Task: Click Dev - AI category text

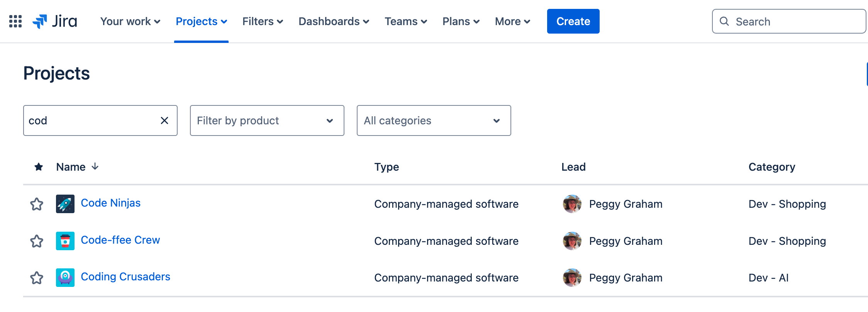Action: tap(769, 278)
